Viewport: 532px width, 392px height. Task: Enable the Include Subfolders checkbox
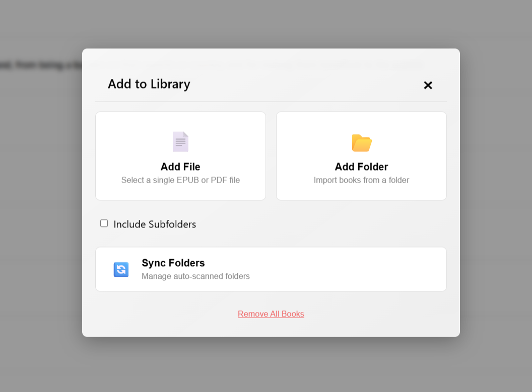[104, 223]
